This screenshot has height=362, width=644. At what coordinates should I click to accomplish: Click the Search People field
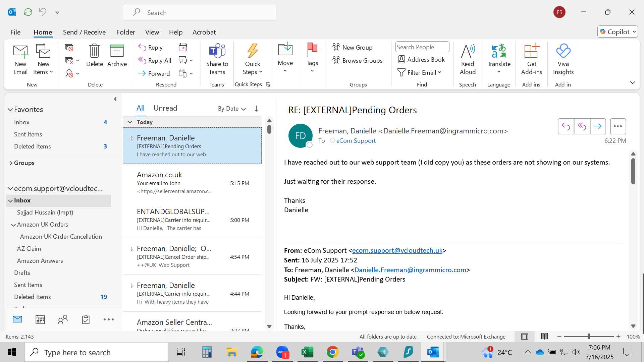(x=422, y=47)
